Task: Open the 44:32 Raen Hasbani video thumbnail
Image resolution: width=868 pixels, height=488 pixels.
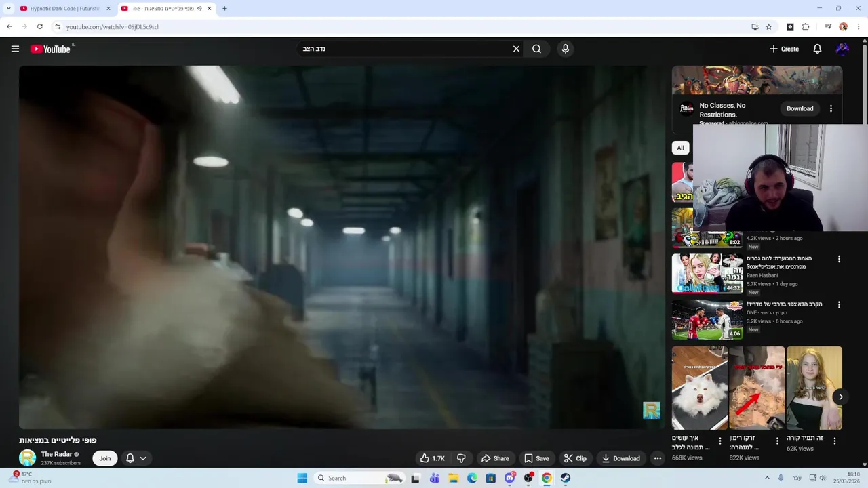Action: [707, 273]
